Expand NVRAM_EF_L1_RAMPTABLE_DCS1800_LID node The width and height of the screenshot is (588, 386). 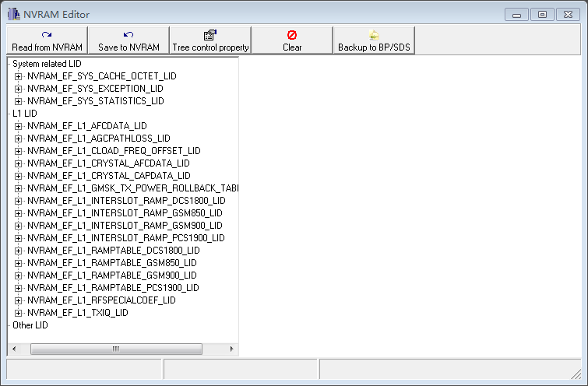(18, 251)
